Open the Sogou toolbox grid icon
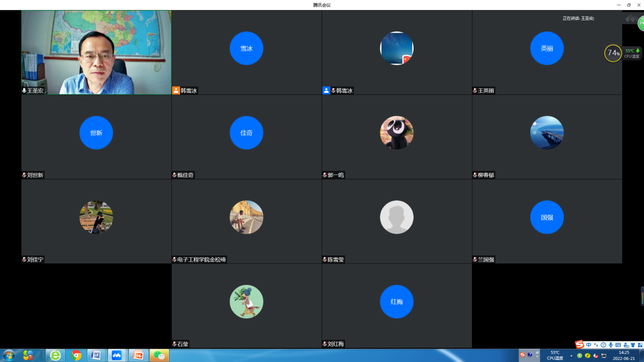 click(640, 345)
